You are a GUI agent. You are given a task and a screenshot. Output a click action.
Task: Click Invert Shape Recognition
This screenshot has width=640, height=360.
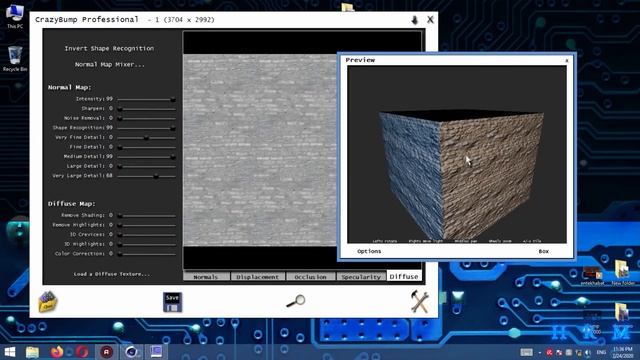pyautogui.click(x=109, y=48)
